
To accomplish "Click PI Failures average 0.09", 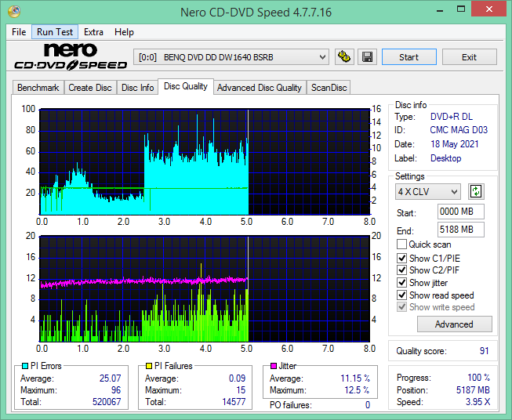I will pos(237,378).
